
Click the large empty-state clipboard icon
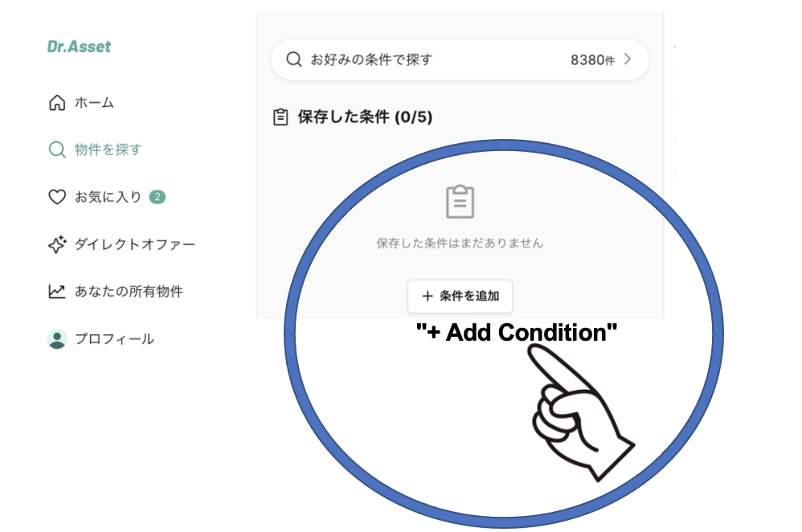tap(460, 202)
